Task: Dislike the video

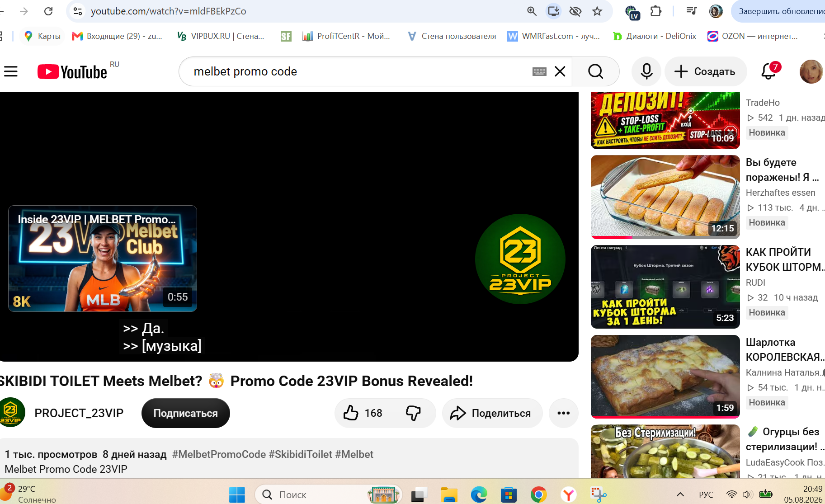Action: 414,413
